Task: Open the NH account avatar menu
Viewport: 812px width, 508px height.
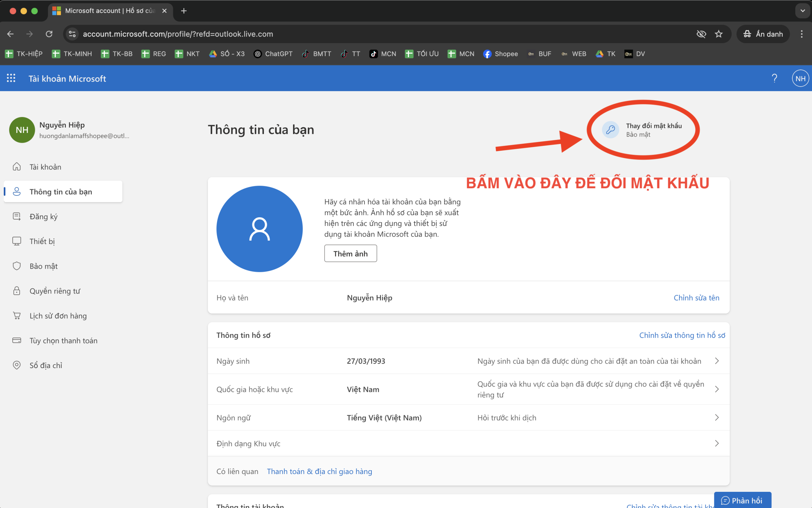Action: click(800, 78)
